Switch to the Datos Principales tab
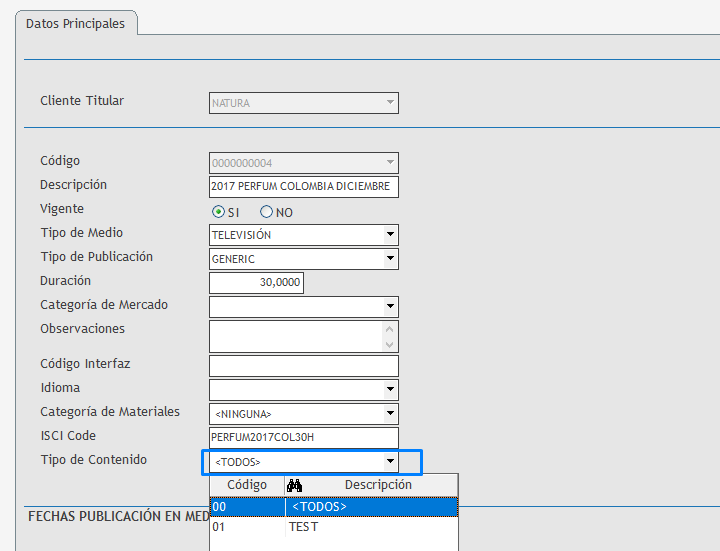Screen dimensions: 720x551 click(75, 23)
